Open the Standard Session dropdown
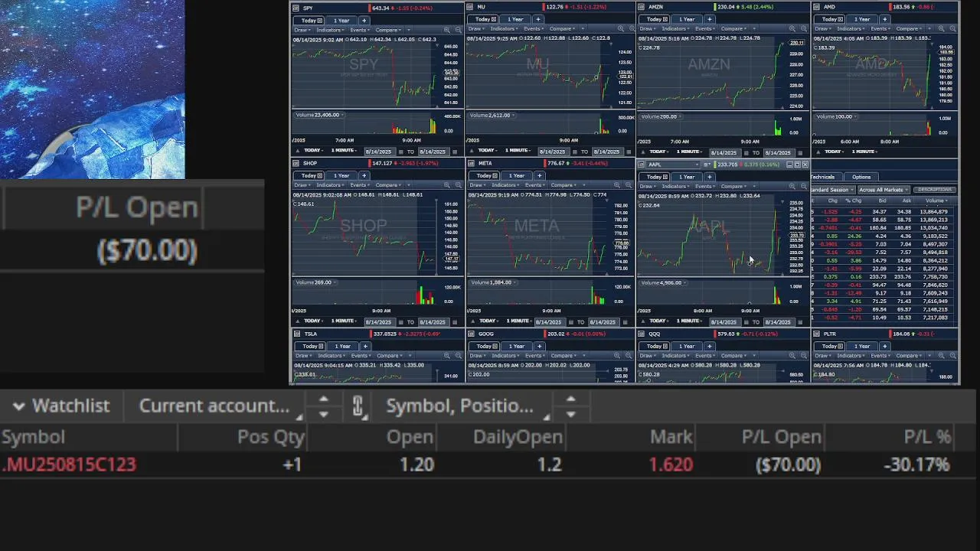 click(x=832, y=190)
